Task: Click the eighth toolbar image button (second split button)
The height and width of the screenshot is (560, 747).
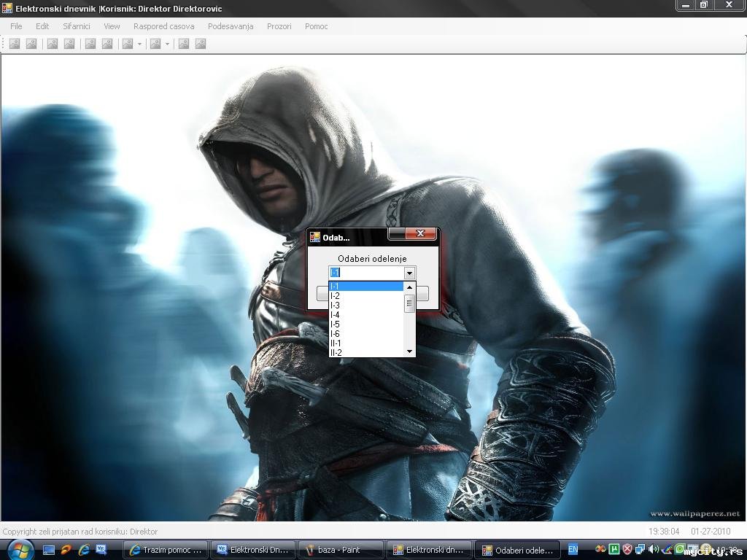Action: tap(155, 44)
